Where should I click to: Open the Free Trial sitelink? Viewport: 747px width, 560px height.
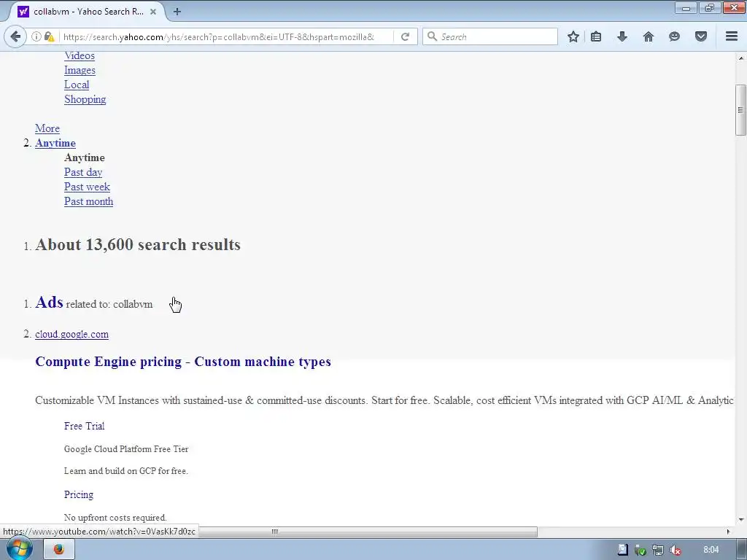click(x=85, y=426)
